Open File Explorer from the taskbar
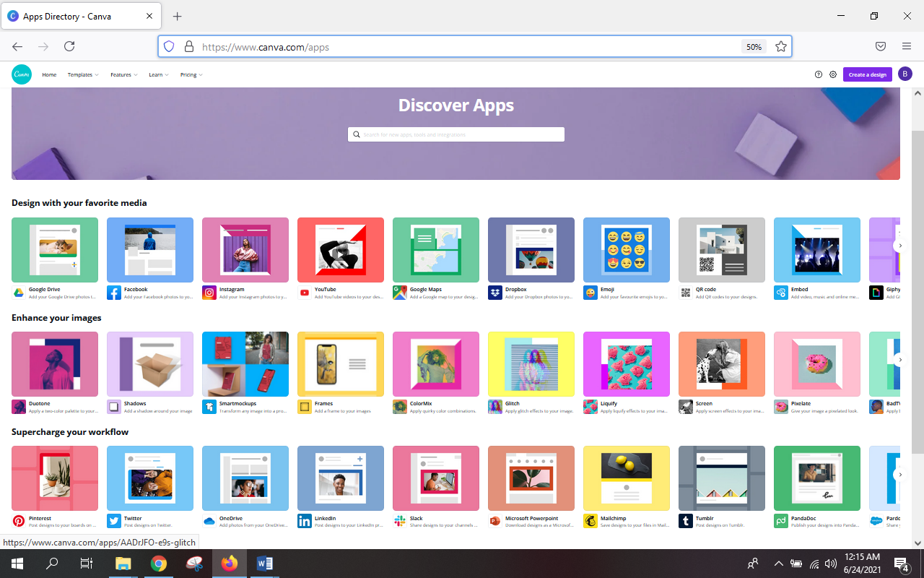 [x=123, y=564]
